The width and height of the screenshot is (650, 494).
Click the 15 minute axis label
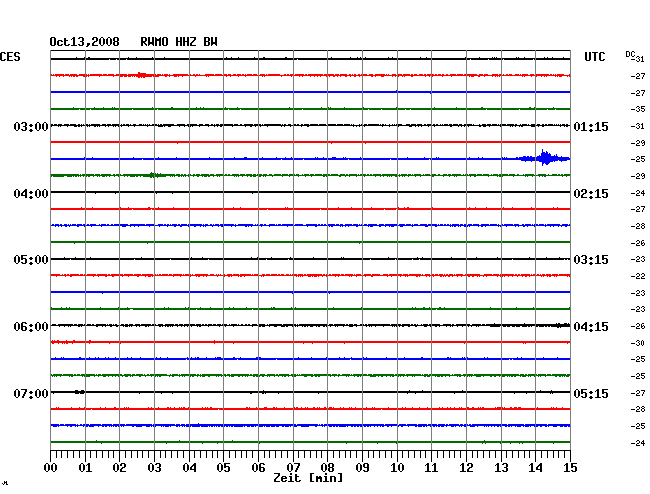click(x=570, y=467)
